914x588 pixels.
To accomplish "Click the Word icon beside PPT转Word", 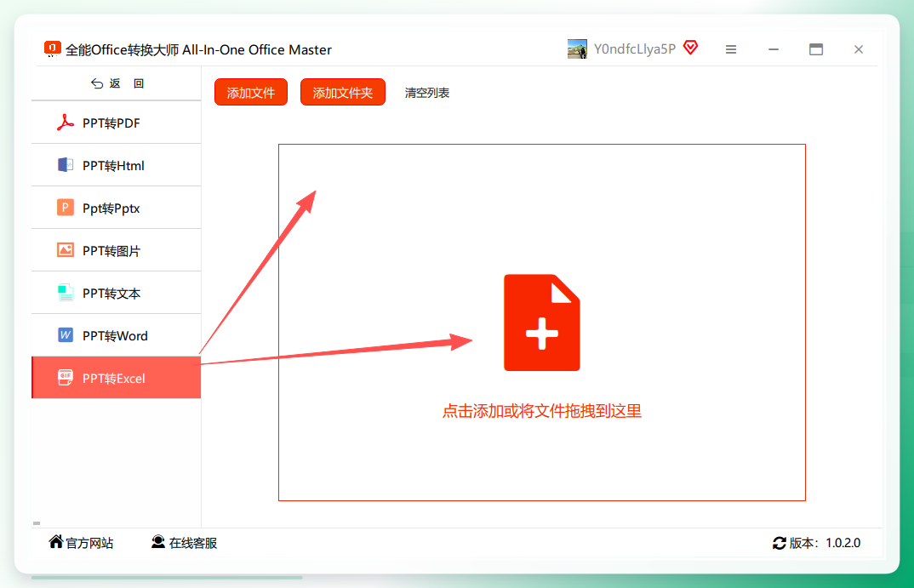I will [x=66, y=335].
